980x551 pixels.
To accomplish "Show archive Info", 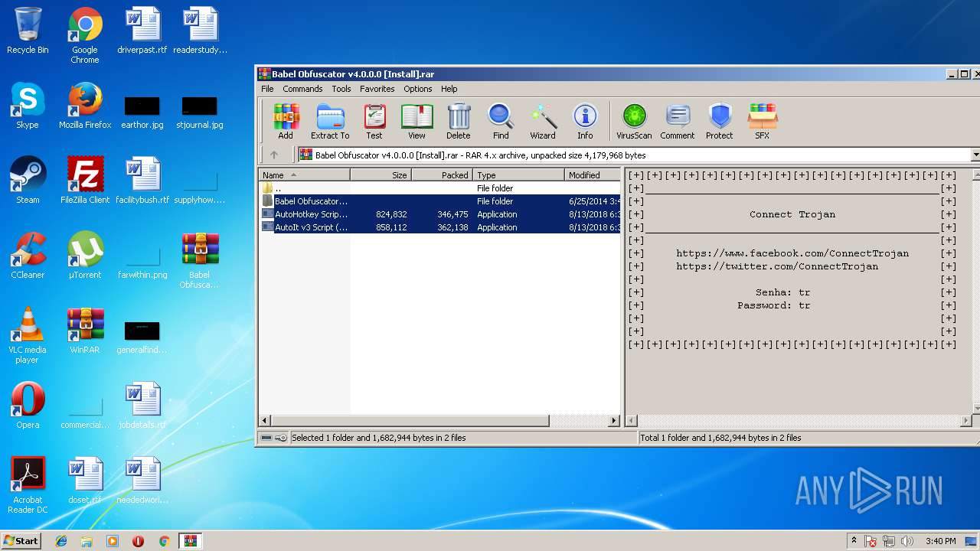I will pos(585,122).
